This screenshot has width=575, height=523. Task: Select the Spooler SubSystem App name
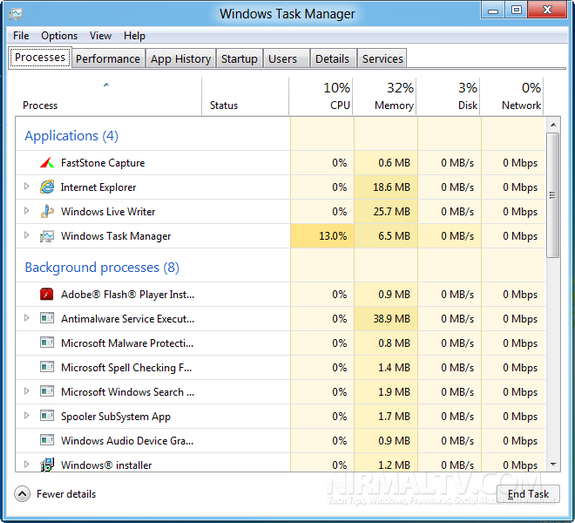coord(116,416)
